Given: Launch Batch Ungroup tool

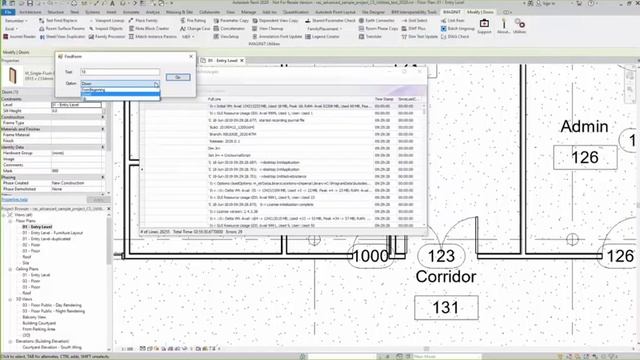Looking at the screenshot, I should (458, 29).
